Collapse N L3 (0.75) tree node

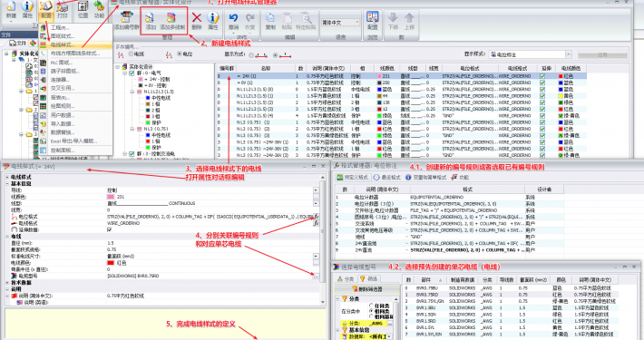pos(132,129)
